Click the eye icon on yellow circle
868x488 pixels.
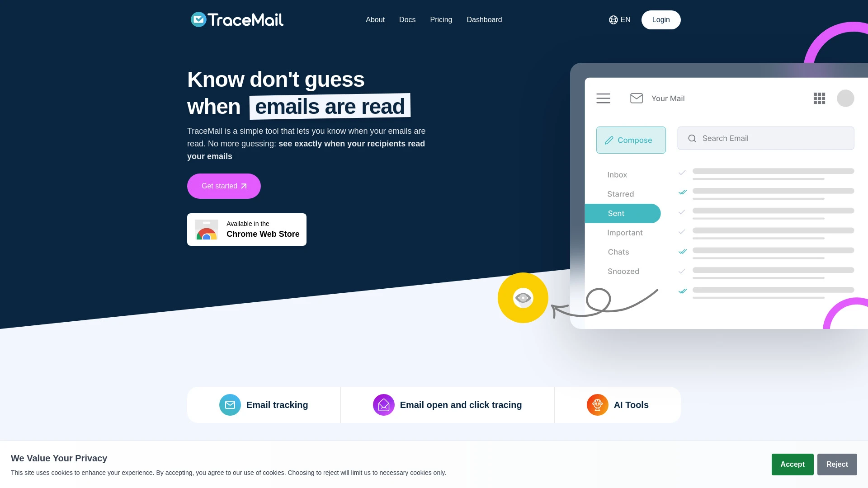tap(523, 297)
